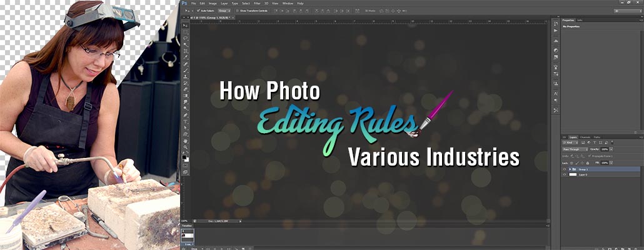Screen dimensions: 644x250
Task: Open the Fill value dropdown
Action: click(x=611, y=163)
